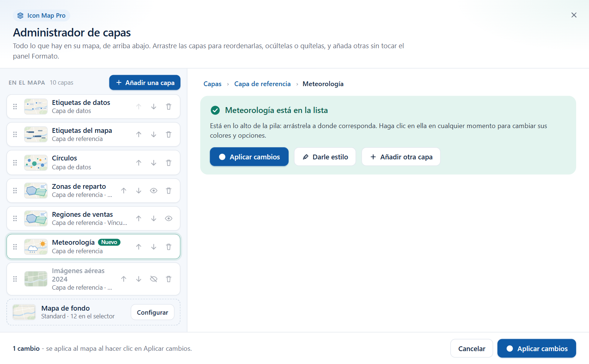The width and height of the screenshot is (589, 364).
Task: Move Regiones de ventas layer down
Action: point(154,219)
